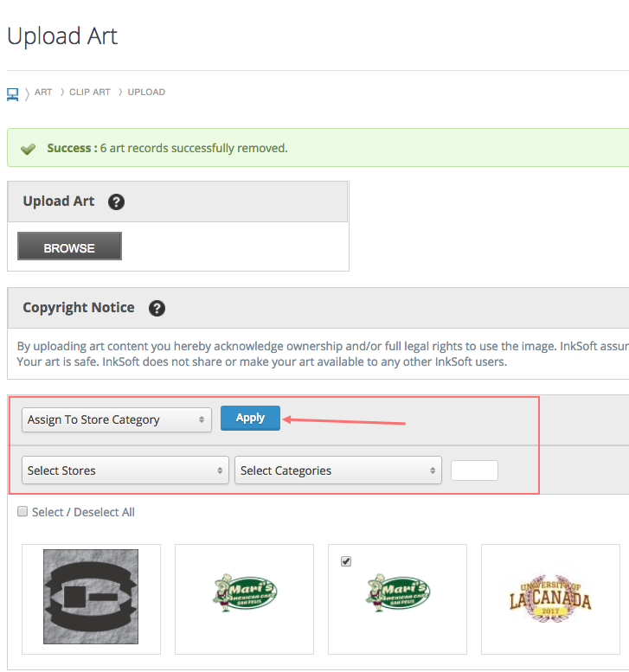Toggle the Select / Deselect All checkbox
Image resolution: width=629 pixels, height=672 pixels.
click(x=22, y=512)
